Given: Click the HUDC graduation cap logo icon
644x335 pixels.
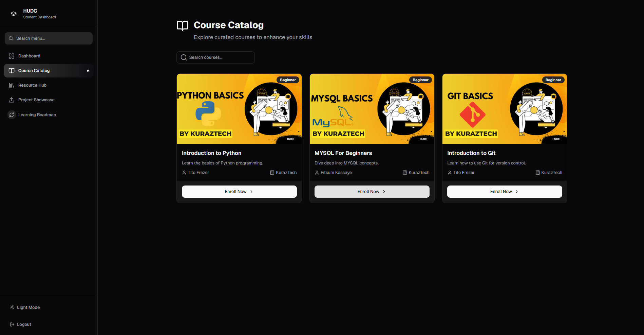Looking at the screenshot, I should click(14, 14).
